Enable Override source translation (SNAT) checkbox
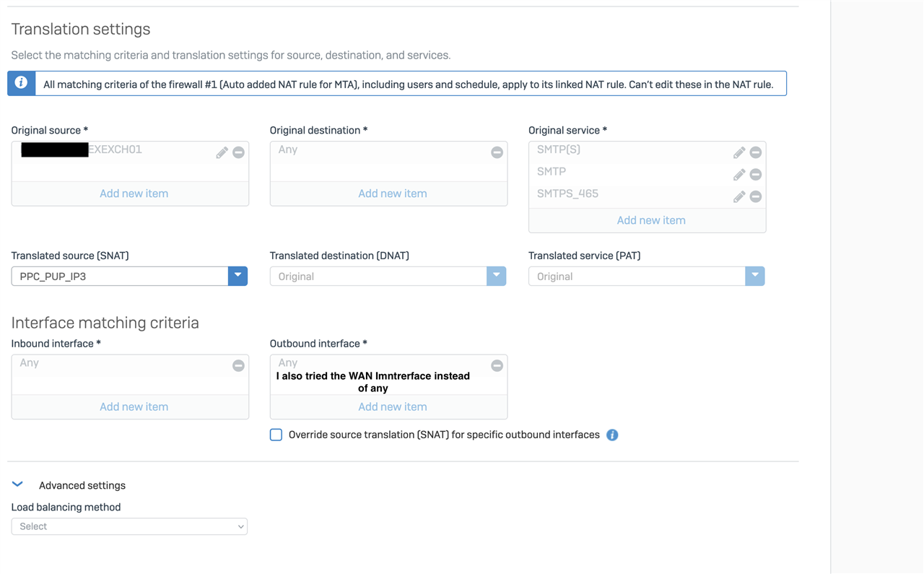This screenshot has width=924, height=574. pyautogui.click(x=276, y=435)
